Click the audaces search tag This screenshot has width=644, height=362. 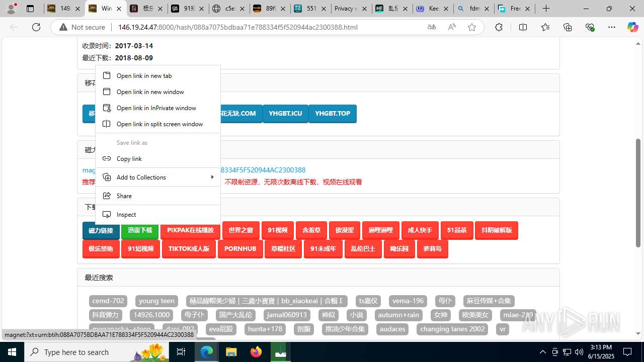392,329
